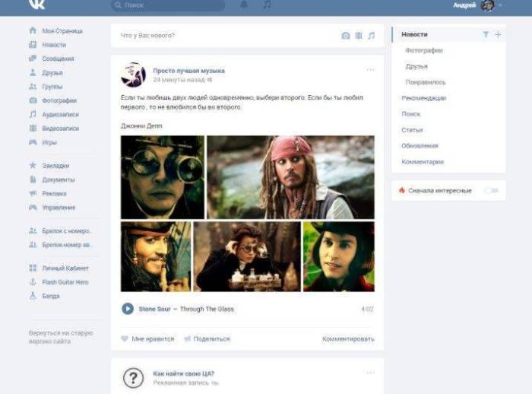532x394 pixels.
Task: Toggle the Сначала интересные switch
Action: click(491, 191)
